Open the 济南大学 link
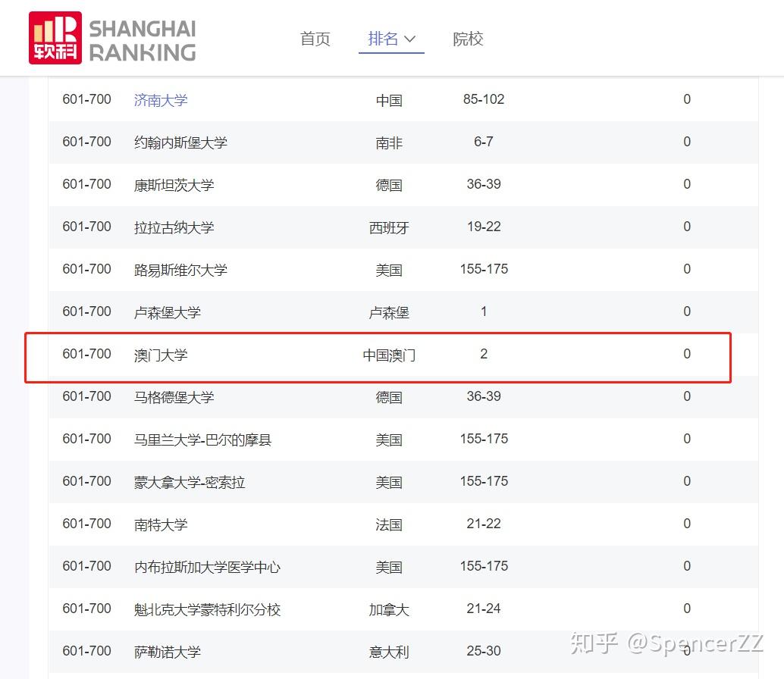Viewport: 784px width, 679px height. coord(161,100)
